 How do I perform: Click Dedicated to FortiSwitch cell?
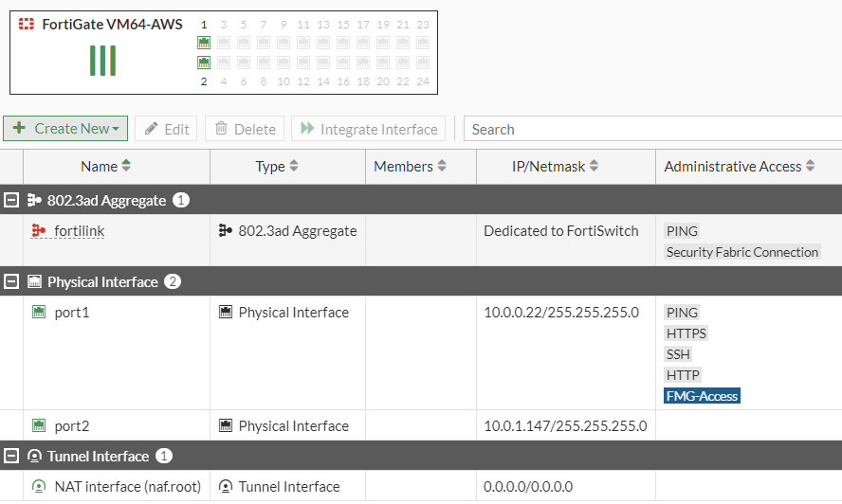click(561, 231)
